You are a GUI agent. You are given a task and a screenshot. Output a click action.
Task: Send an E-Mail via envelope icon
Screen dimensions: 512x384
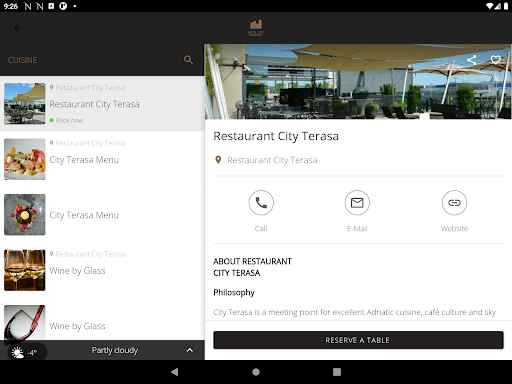[357, 203]
